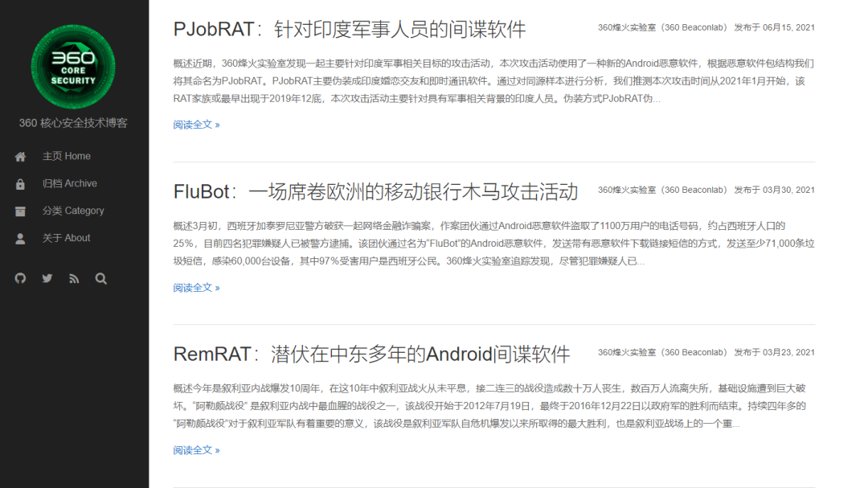The height and width of the screenshot is (488, 868).
Task: Open 关于 About menu item
Action: click(x=67, y=238)
